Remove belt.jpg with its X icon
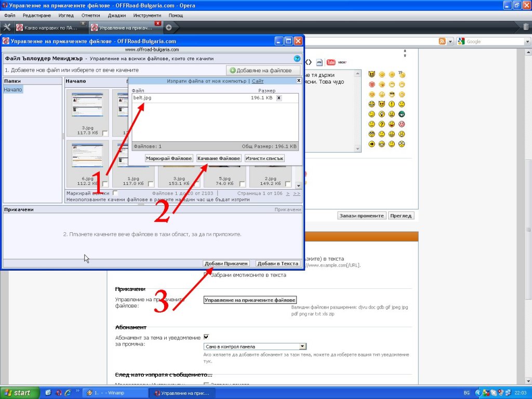The width and height of the screenshot is (532, 399). (x=279, y=98)
